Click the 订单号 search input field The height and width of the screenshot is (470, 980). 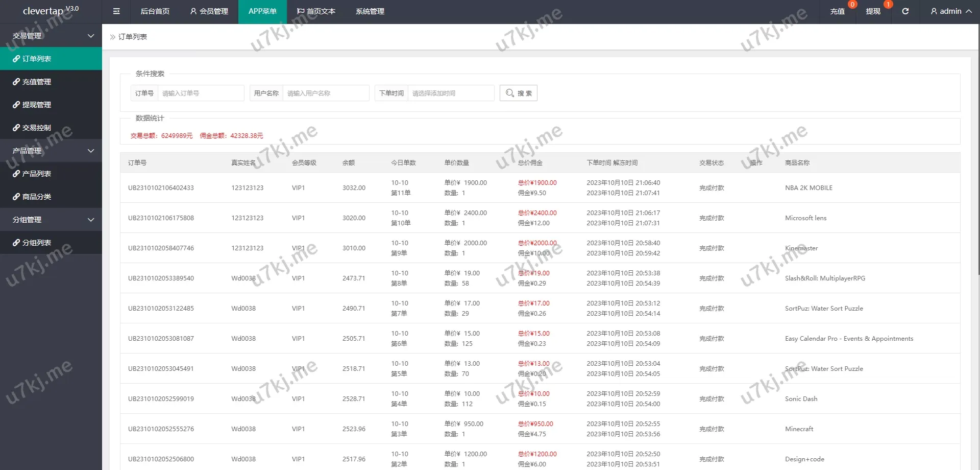pos(201,93)
